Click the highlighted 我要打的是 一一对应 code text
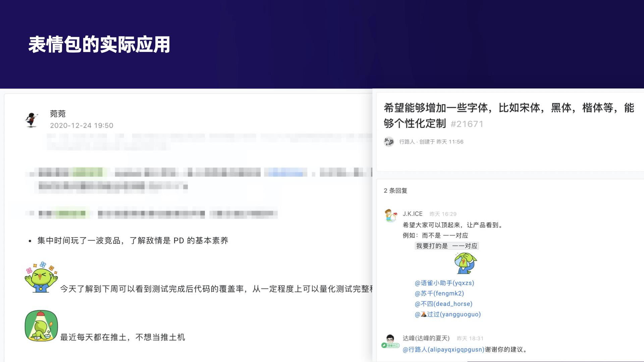 [446, 246]
